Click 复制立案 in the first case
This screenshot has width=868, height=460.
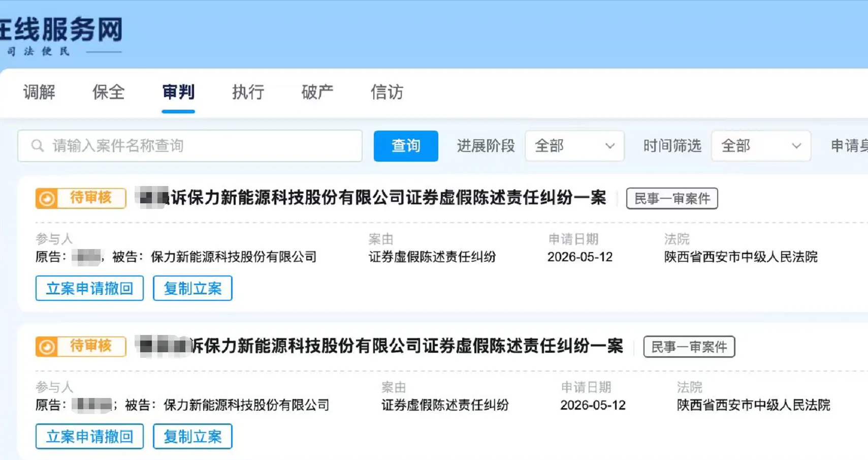(x=192, y=288)
